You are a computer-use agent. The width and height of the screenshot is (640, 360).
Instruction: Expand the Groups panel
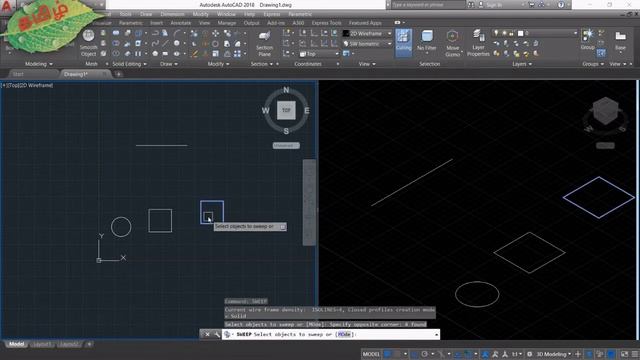(593, 64)
